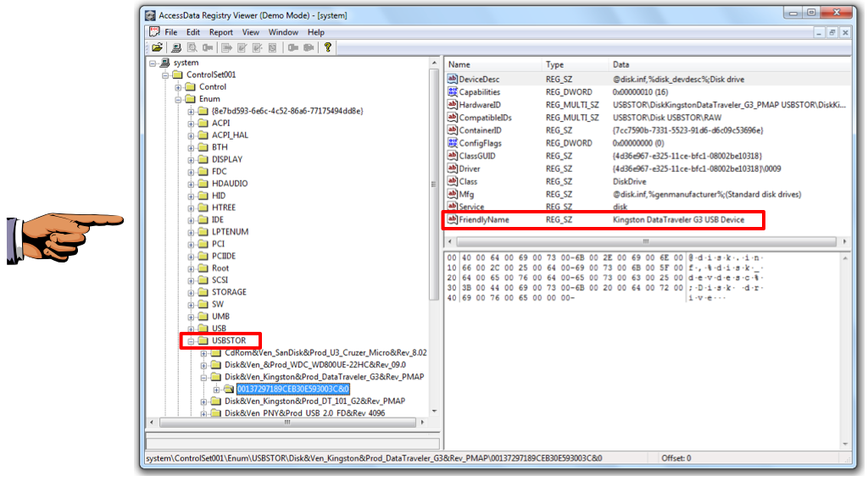Open the View menu

click(x=251, y=32)
